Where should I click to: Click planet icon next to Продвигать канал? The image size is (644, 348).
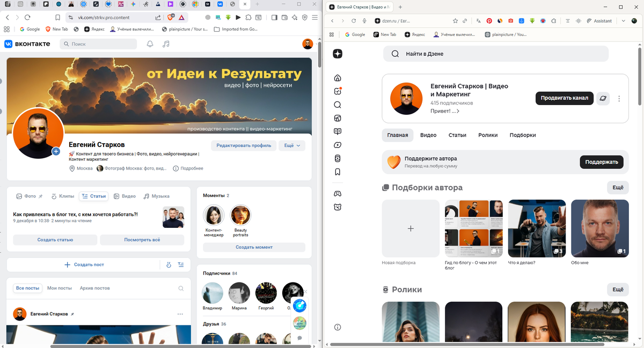[603, 98]
